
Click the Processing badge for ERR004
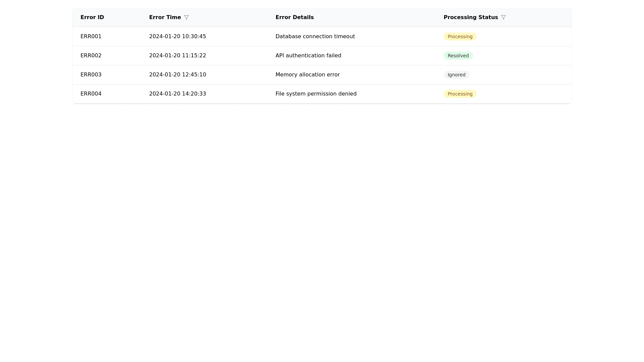[460, 94]
